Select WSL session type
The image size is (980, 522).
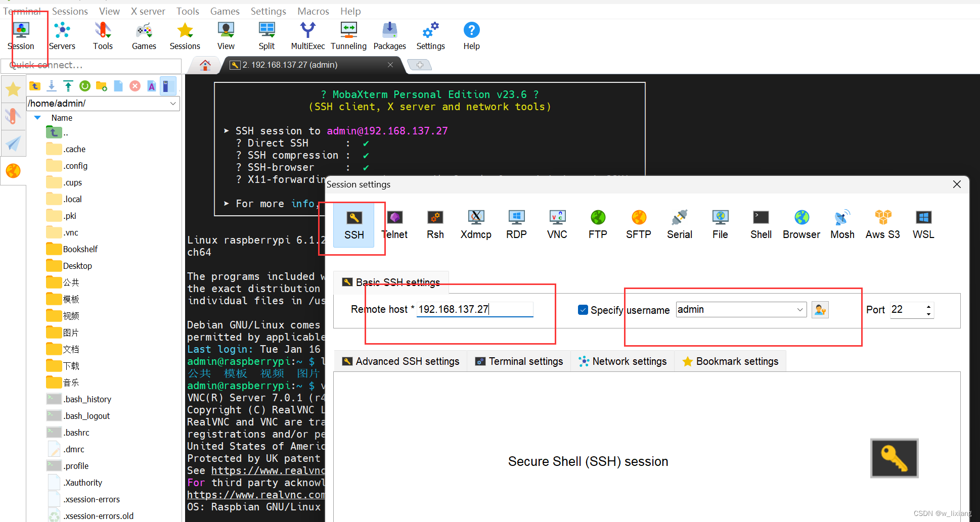(923, 225)
